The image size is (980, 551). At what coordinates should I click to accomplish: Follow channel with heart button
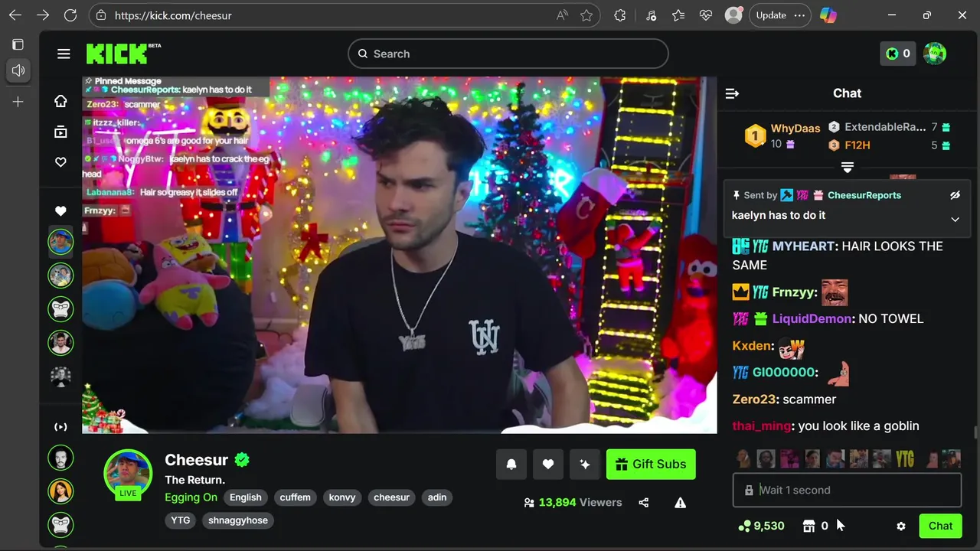click(548, 464)
